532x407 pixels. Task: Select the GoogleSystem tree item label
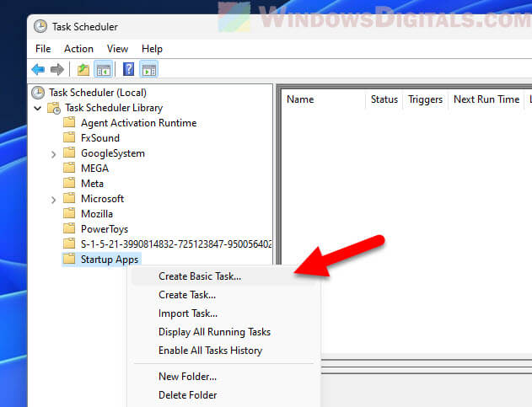pos(113,153)
